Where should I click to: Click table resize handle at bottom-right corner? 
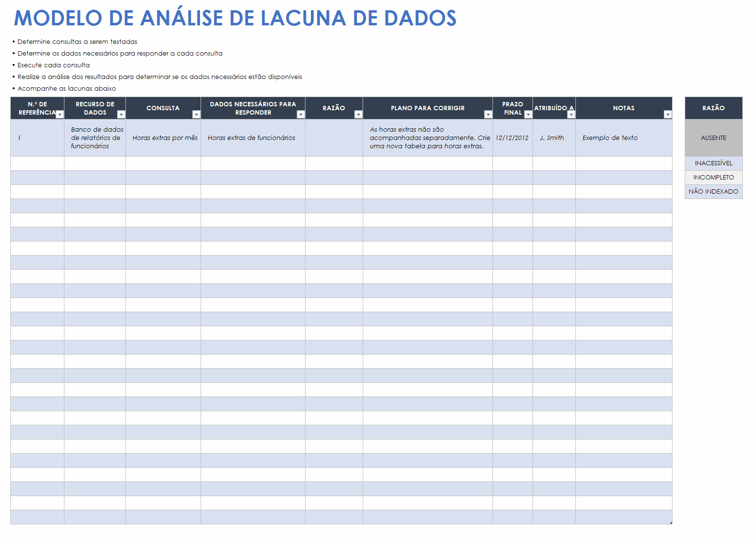[x=671, y=523]
